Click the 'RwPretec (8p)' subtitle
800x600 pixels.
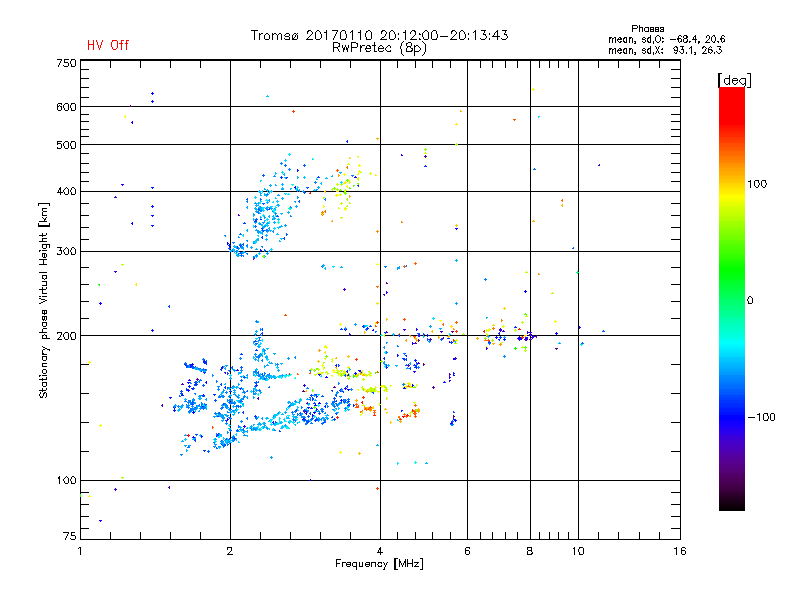[380, 48]
